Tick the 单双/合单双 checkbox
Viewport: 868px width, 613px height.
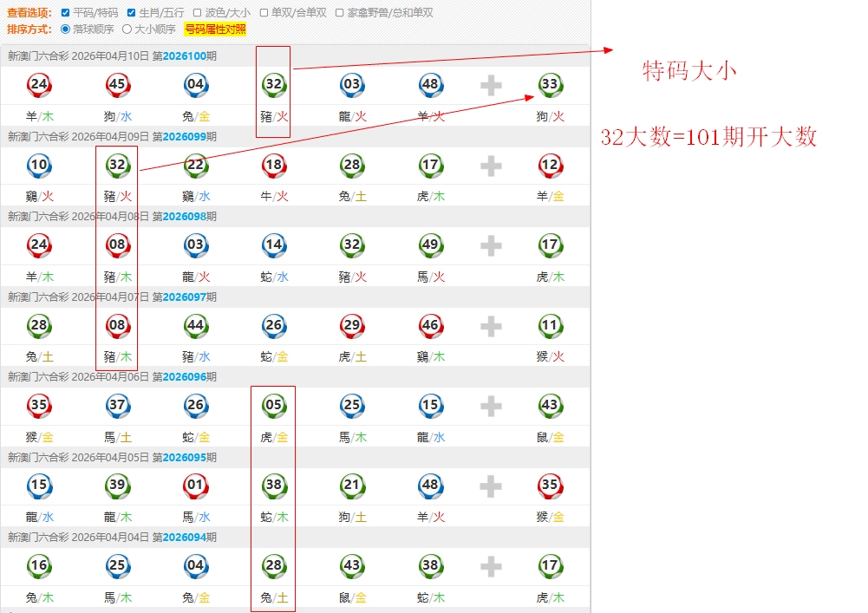coord(264,13)
